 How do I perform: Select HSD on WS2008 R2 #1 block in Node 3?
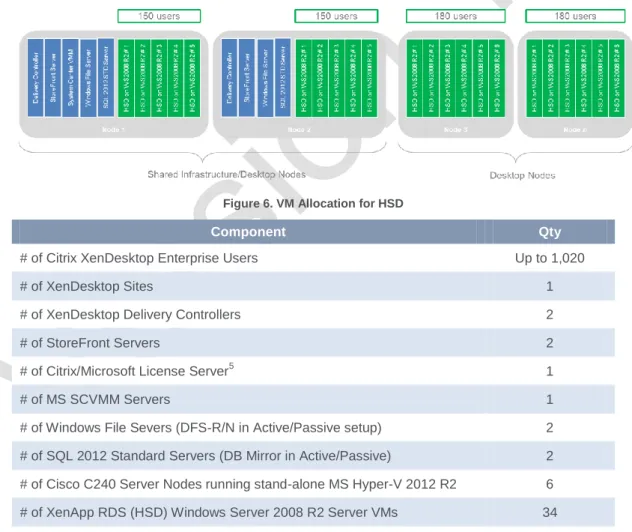(x=414, y=78)
